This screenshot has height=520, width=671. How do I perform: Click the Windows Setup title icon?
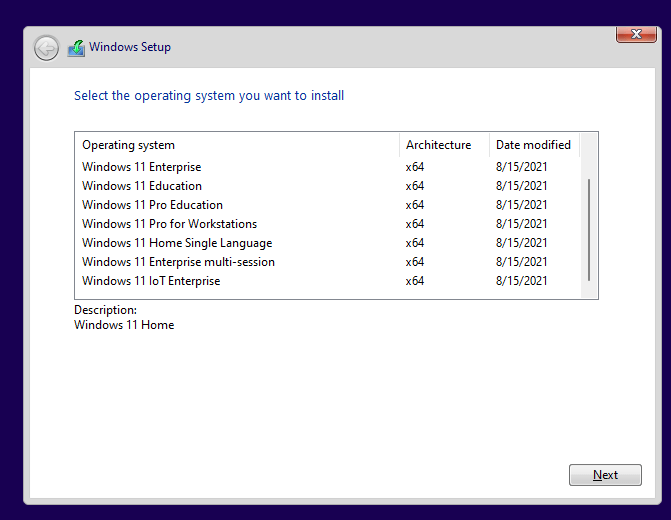[x=76, y=47]
